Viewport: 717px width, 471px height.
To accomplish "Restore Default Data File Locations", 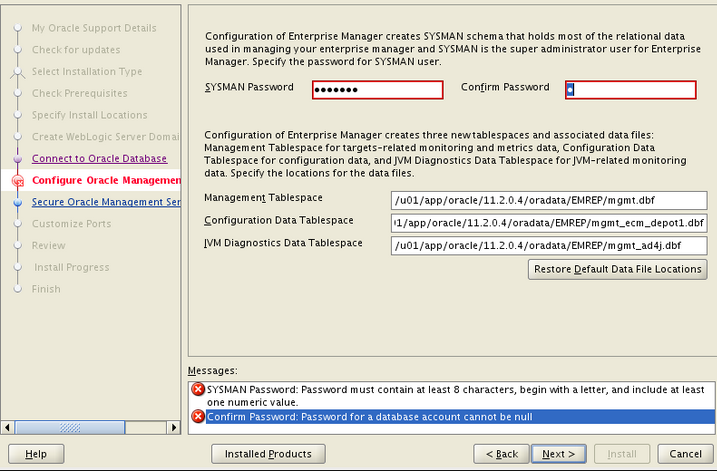I will click(617, 269).
